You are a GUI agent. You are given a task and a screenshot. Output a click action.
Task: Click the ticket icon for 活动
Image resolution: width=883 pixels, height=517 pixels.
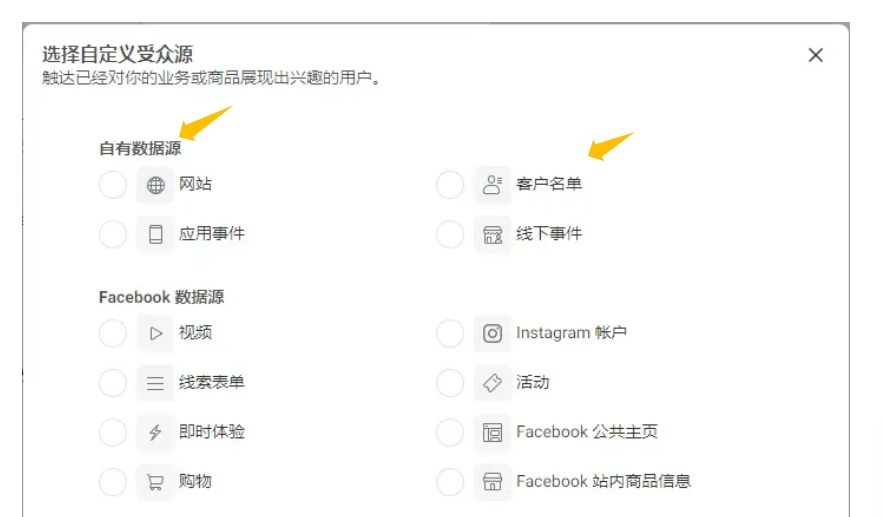point(492,383)
